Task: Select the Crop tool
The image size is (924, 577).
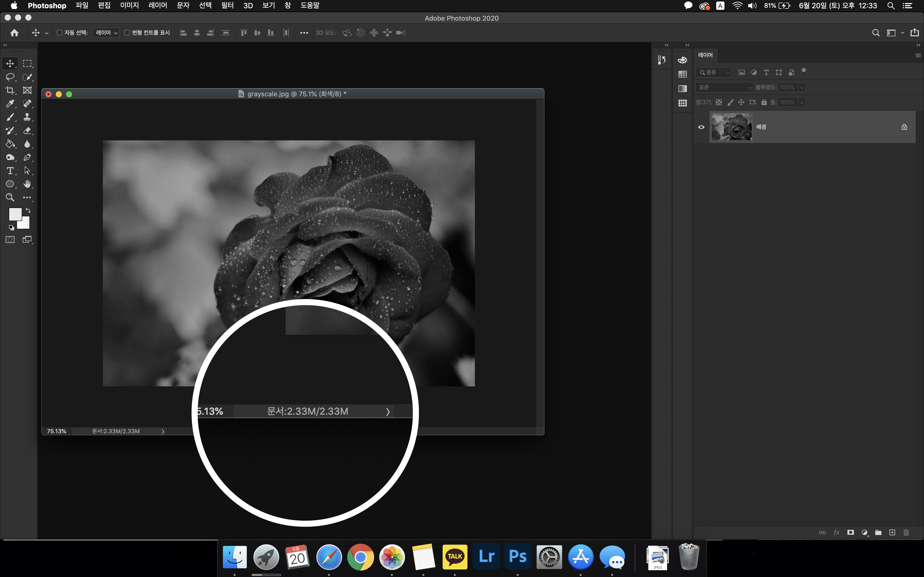Action: [x=10, y=90]
